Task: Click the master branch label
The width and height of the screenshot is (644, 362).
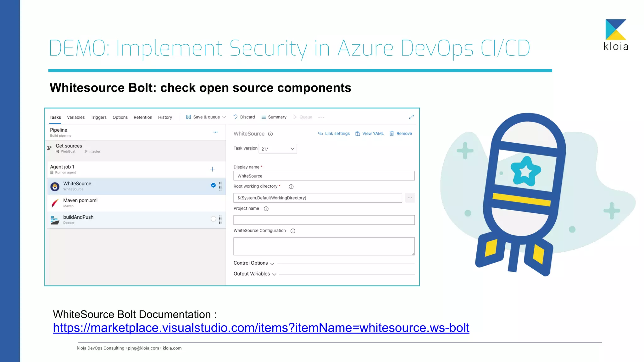Action: click(x=92, y=151)
